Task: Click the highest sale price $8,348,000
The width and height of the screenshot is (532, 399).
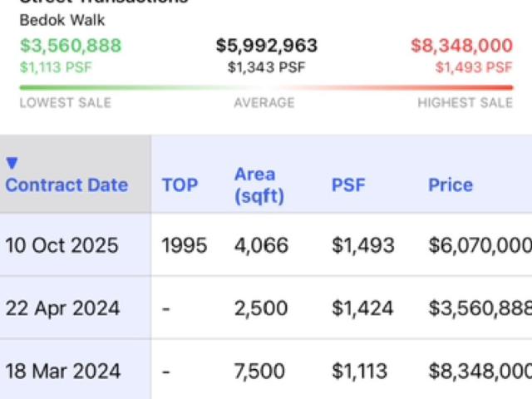Action: click(x=461, y=46)
